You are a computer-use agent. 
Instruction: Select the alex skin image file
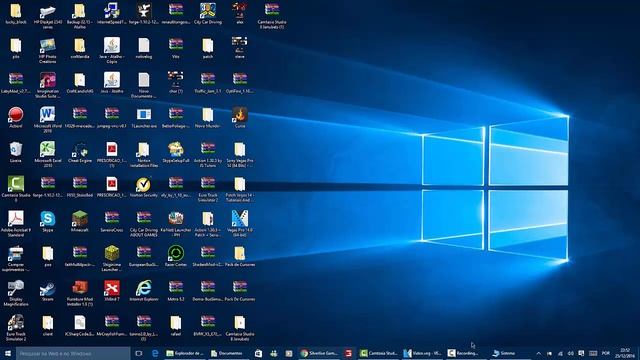tap(240, 10)
